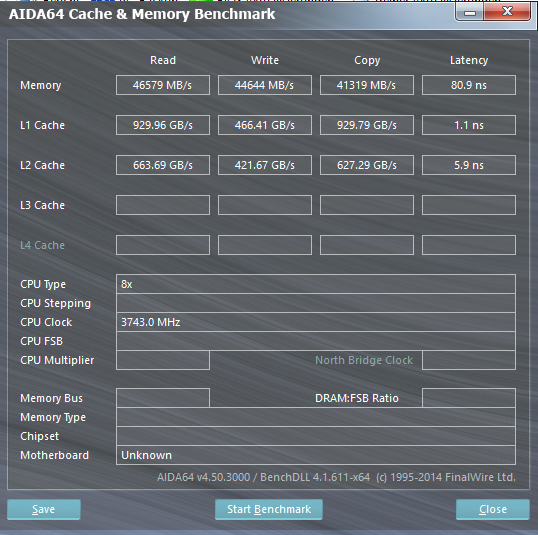538x535 pixels.
Task: Click L1 Cache Write 466.41 GB/s field
Action: [x=265, y=125]
